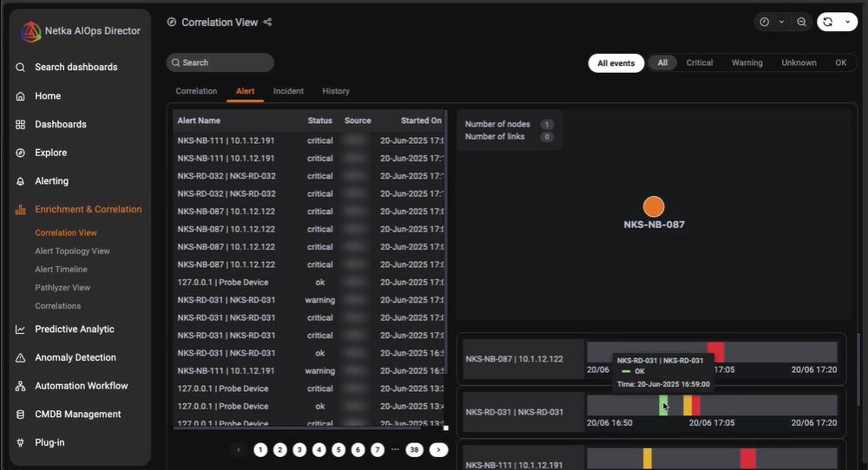Click the previous page arrow button

coord(240,450)
